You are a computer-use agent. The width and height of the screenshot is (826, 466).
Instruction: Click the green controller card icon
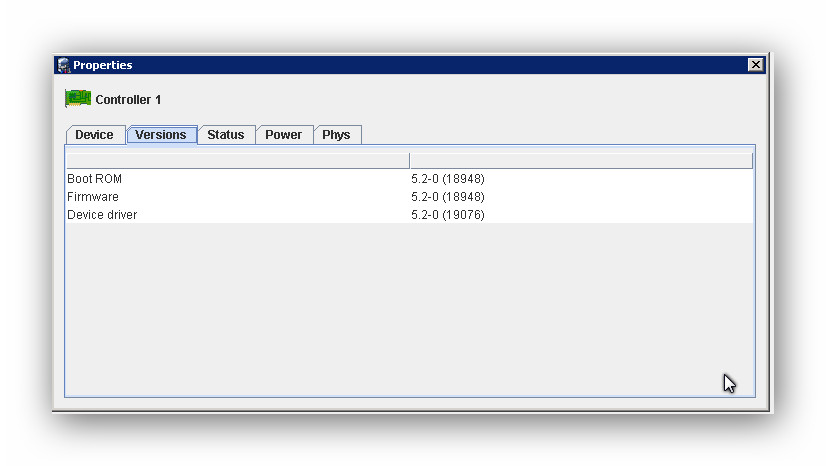coord(78,99)
